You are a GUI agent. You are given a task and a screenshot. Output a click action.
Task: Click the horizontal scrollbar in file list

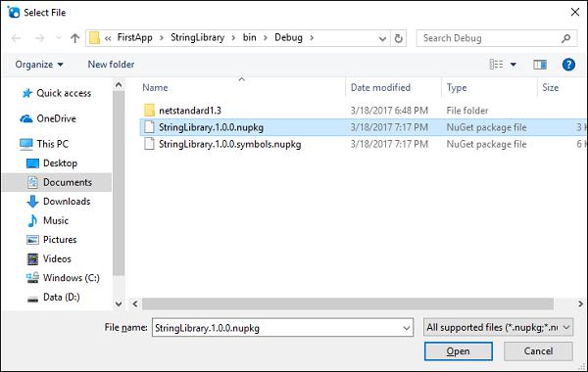[348, 303]
